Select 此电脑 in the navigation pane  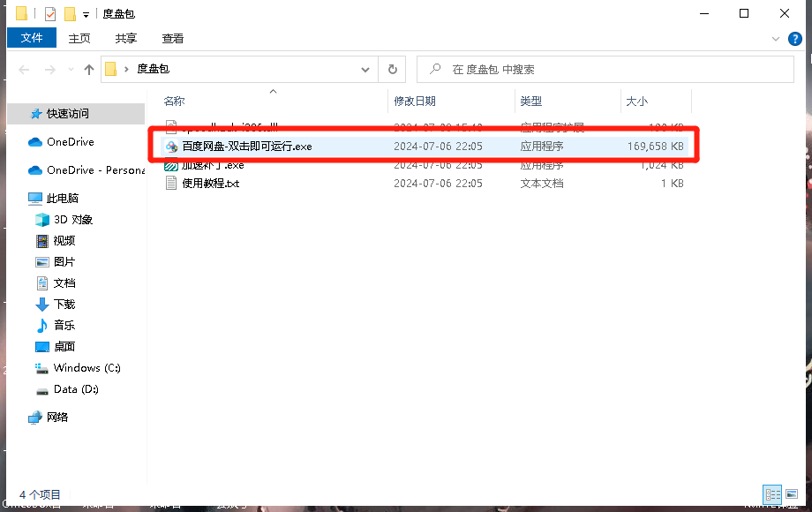point(63,199)
